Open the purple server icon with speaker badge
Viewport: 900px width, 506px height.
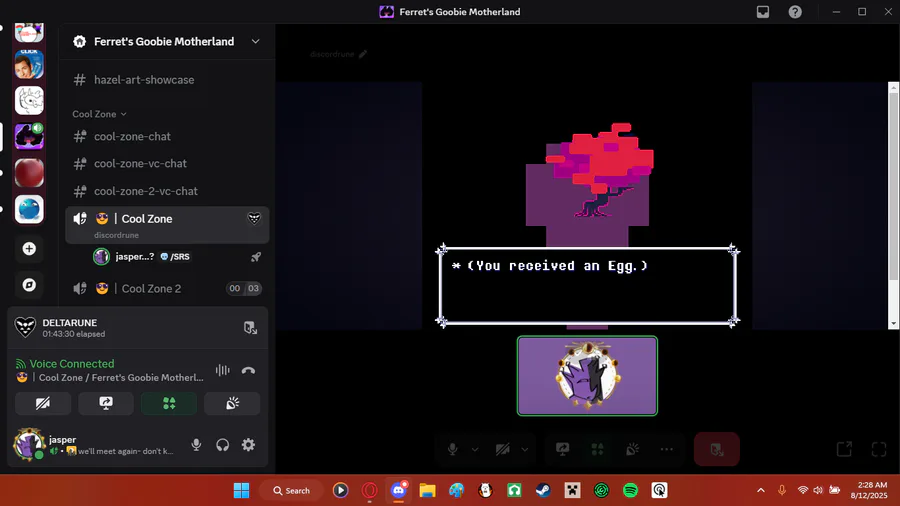[29, 137]
